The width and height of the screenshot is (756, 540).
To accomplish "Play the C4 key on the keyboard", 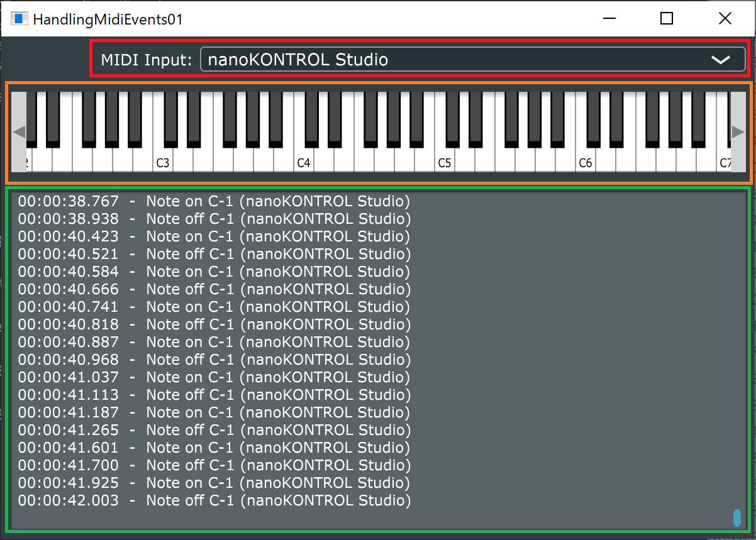I will (x=303, y=160).
